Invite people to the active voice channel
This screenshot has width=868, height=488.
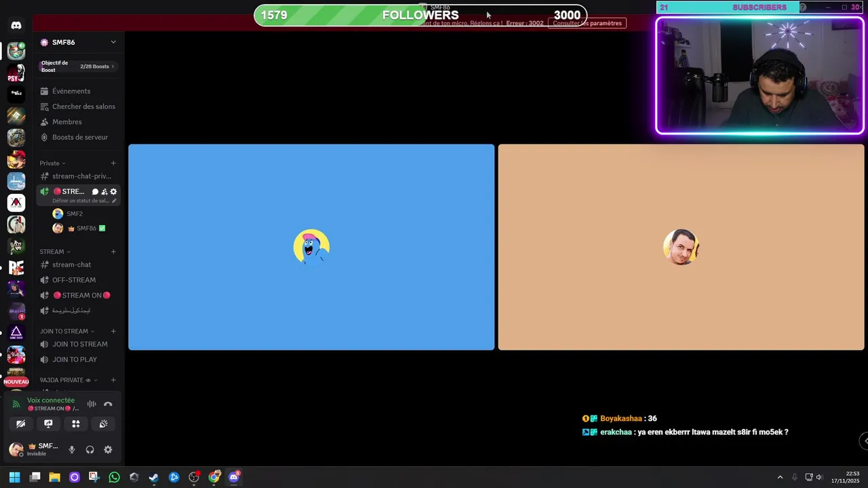[x=104, y=192]
